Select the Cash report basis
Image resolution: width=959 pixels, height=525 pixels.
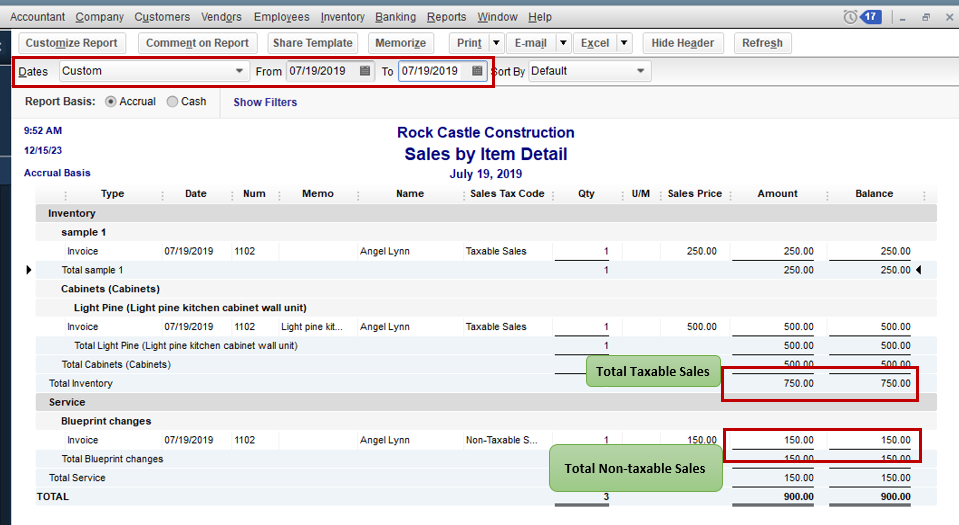tap(172, 102)
